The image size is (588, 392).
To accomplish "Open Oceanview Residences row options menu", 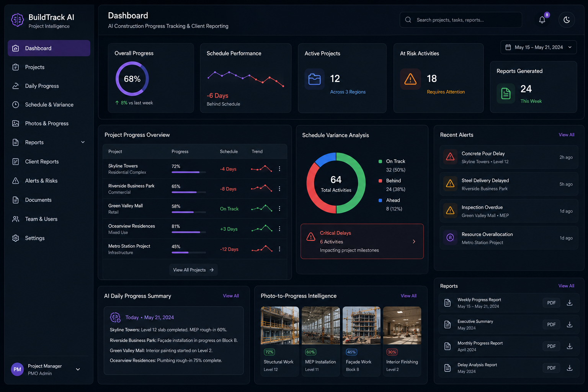I will tap(279, 229).
